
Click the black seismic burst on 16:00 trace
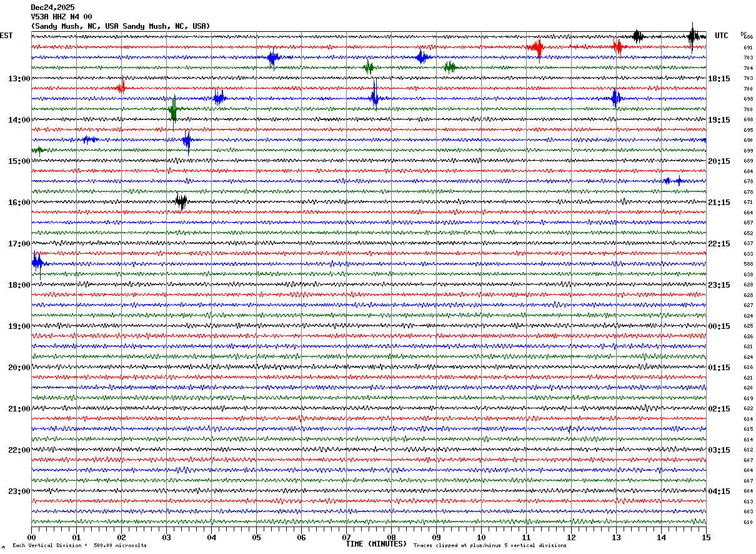[181, 202]
